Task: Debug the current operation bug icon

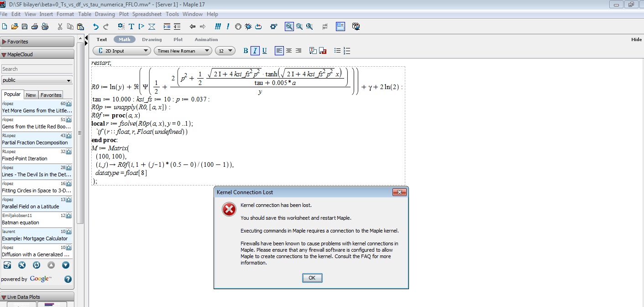Action: click(248, 26)
